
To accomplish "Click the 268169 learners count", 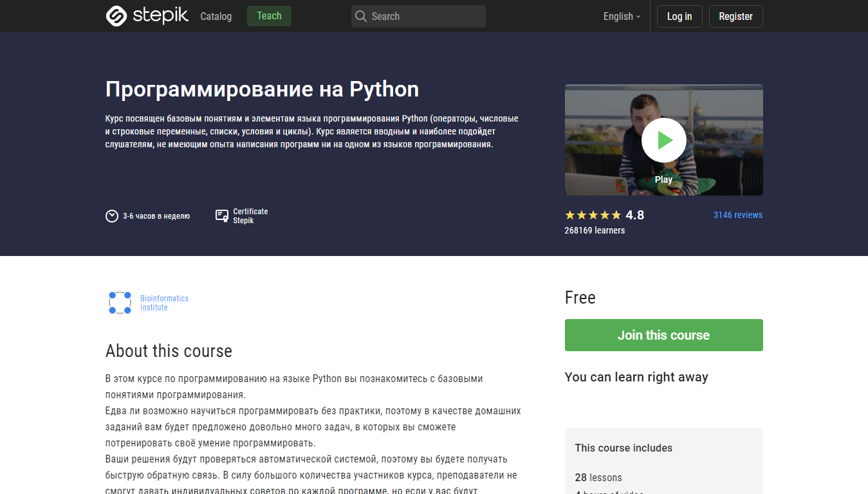I will pos(595,230).
